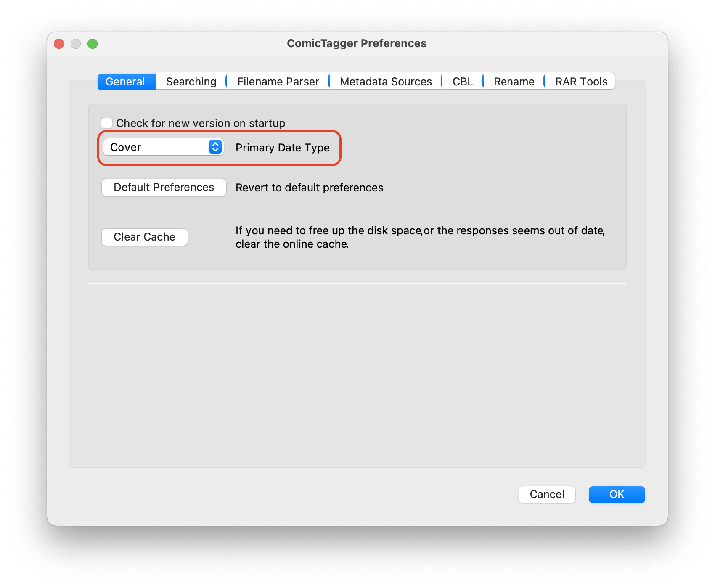The width and height of the screenshot is (715, 588).
Task: Click the blue stepper arrows on the combo box
Action: [214, 147]
